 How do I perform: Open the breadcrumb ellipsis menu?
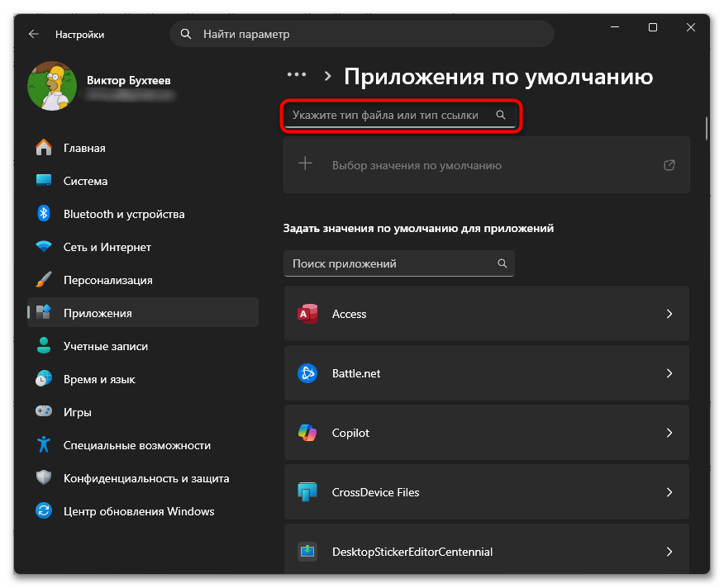(296, 73)
